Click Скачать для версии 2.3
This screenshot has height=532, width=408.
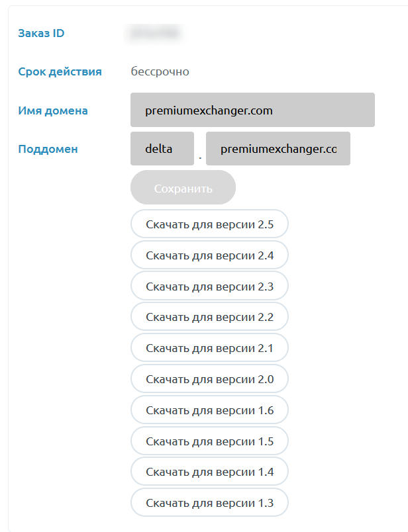(209, 286)
